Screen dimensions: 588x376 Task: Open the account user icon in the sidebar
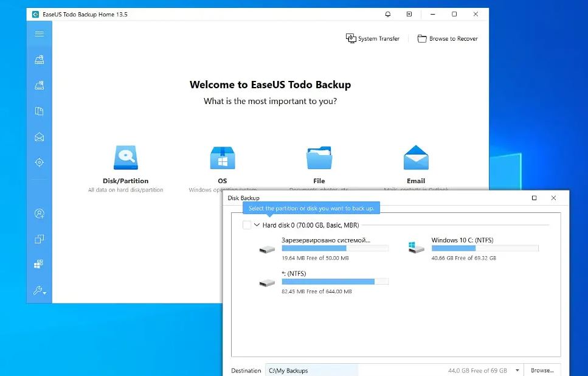[x=40, y=214]
